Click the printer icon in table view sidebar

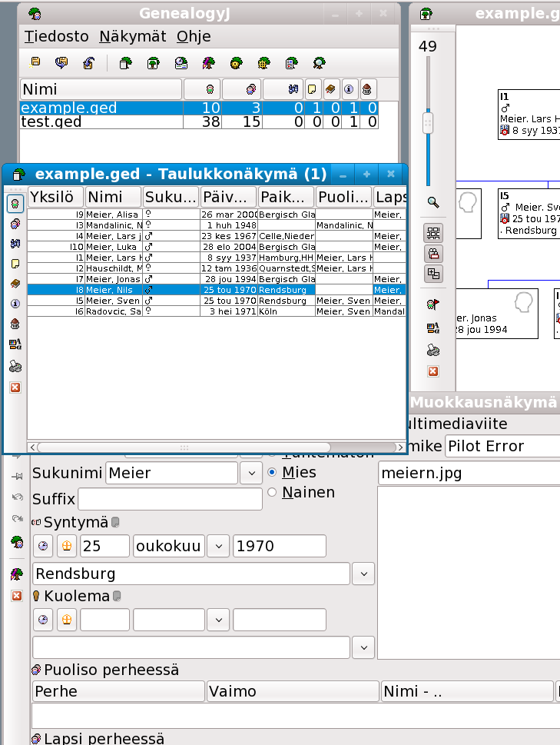(x=15, y=366)
